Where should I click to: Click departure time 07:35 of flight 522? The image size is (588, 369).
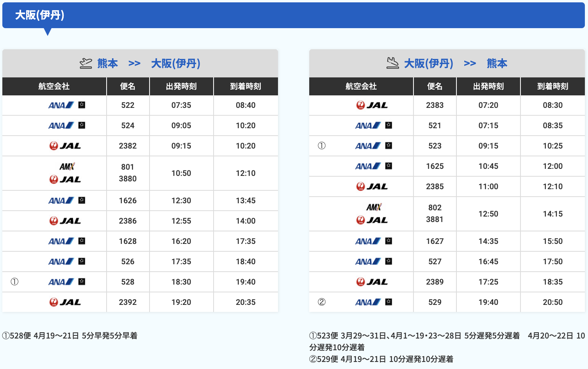(x=181, y=105)
